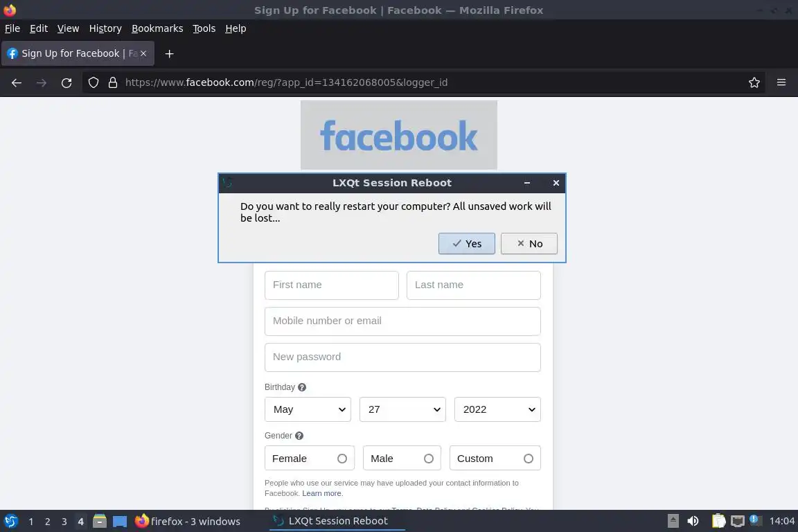This screenshot has width=798, height=532.
Task: Expand the birthday month dropdown showing May
Action: point(308,409)
